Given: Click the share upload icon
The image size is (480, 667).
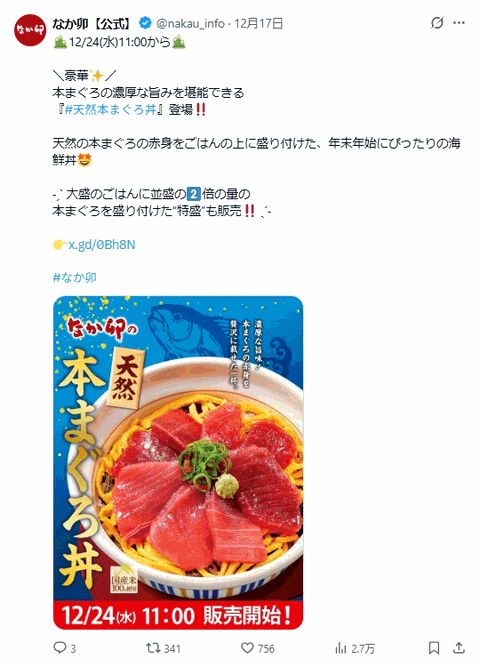Looking at the screenshot, I should pyautogui.click(x=458, y=648).
